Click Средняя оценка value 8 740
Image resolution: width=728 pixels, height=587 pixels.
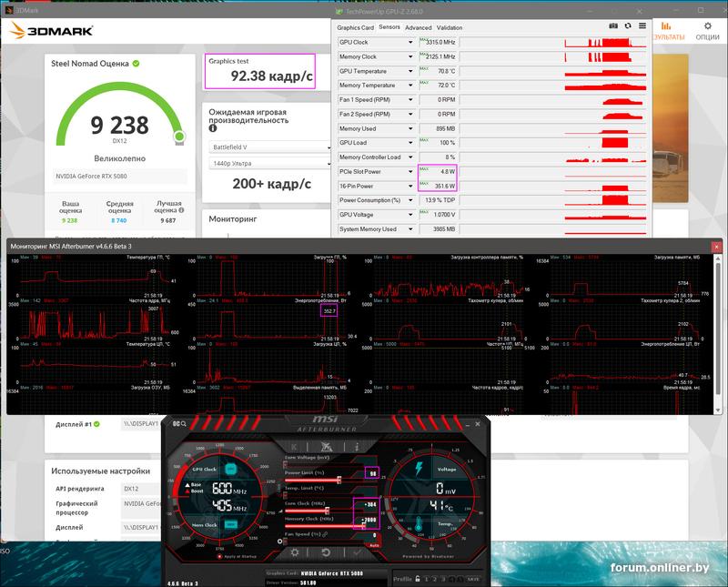pyautogui.click(x=118, y=220)
